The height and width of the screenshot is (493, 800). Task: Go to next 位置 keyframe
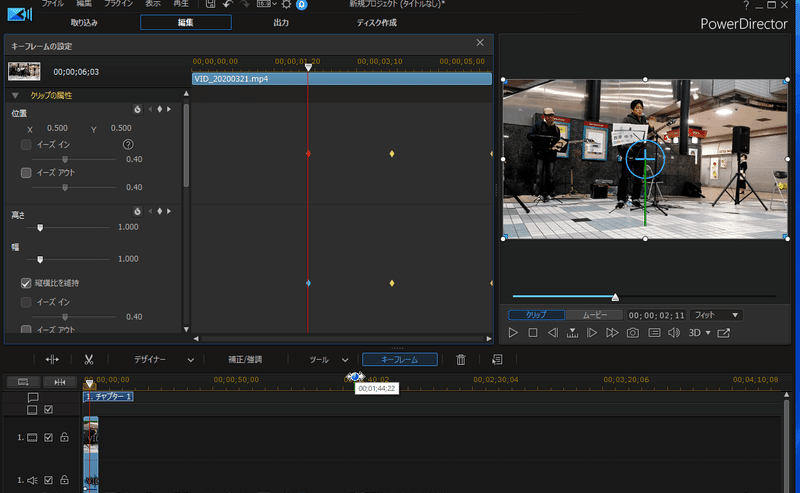click(169, 109)
